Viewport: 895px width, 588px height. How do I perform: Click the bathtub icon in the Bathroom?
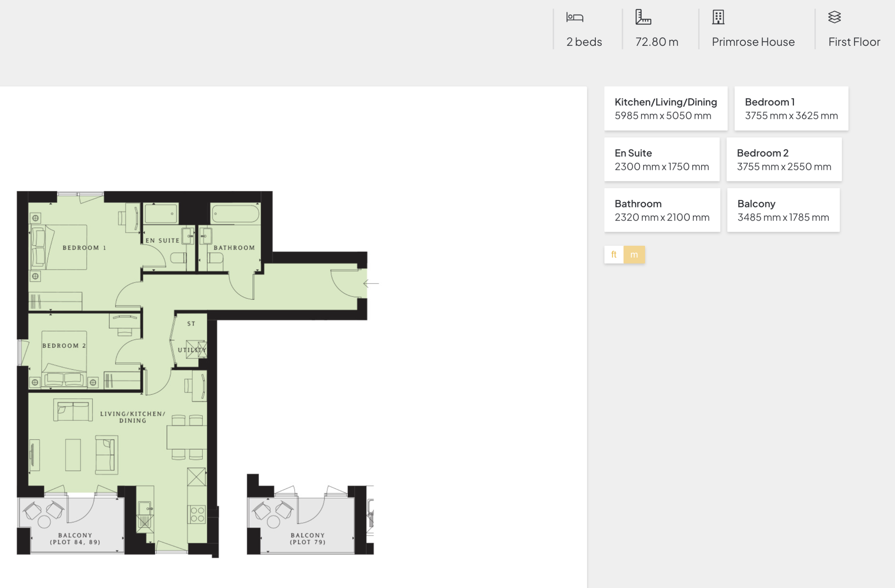pos(235,214)
